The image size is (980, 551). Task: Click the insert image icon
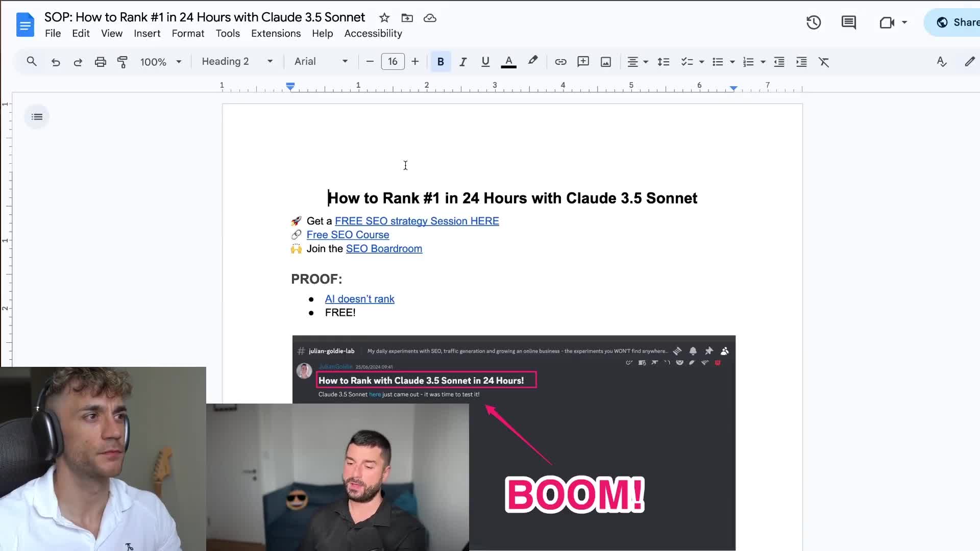coord(606,62)
